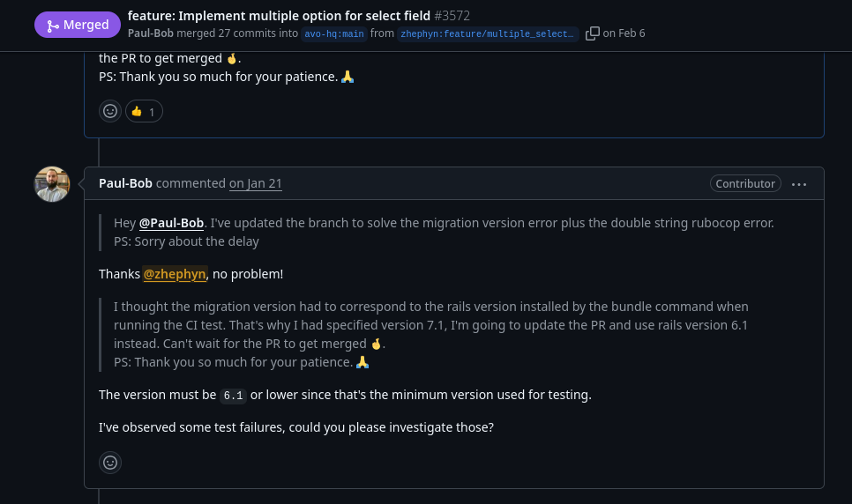Click the pull request title text

pyautogui.click(x=279, y=16)
